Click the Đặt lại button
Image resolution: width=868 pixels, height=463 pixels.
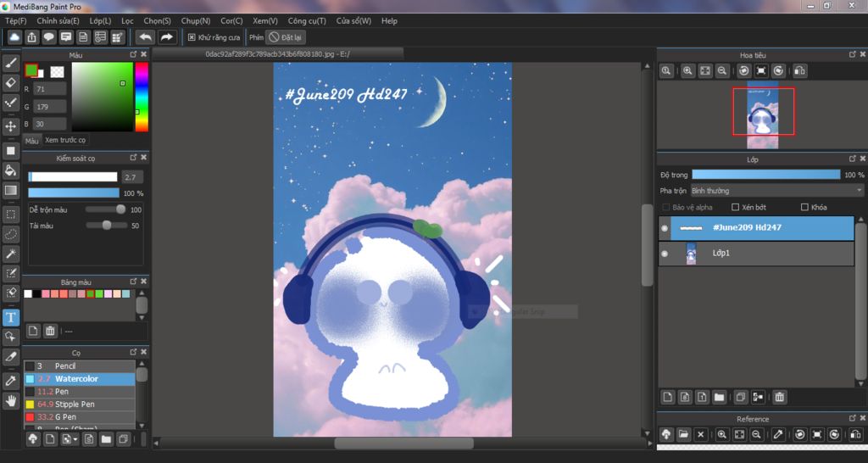[x=286, y=37]
